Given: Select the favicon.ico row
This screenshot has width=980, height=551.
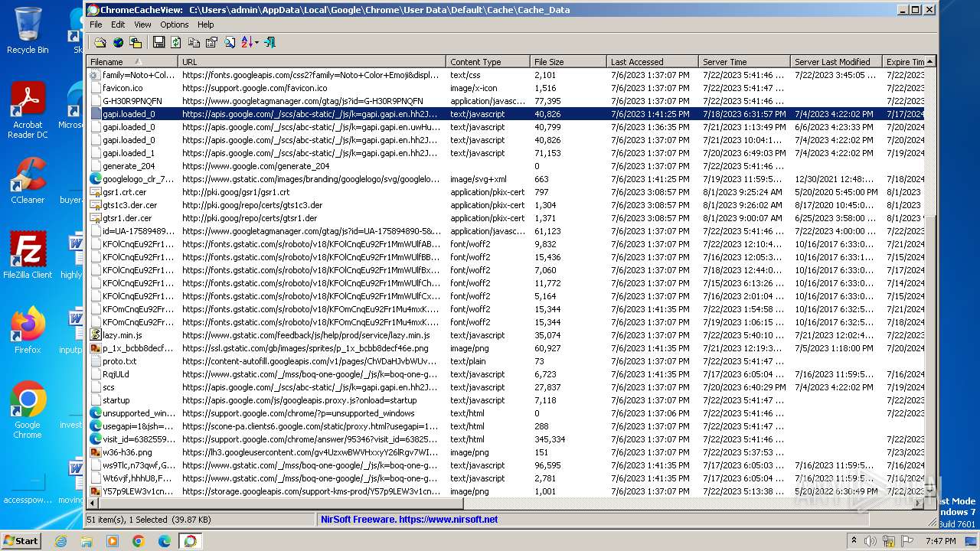Looking at the screenshot, I should pyautogui.click(x=505, y=88).
